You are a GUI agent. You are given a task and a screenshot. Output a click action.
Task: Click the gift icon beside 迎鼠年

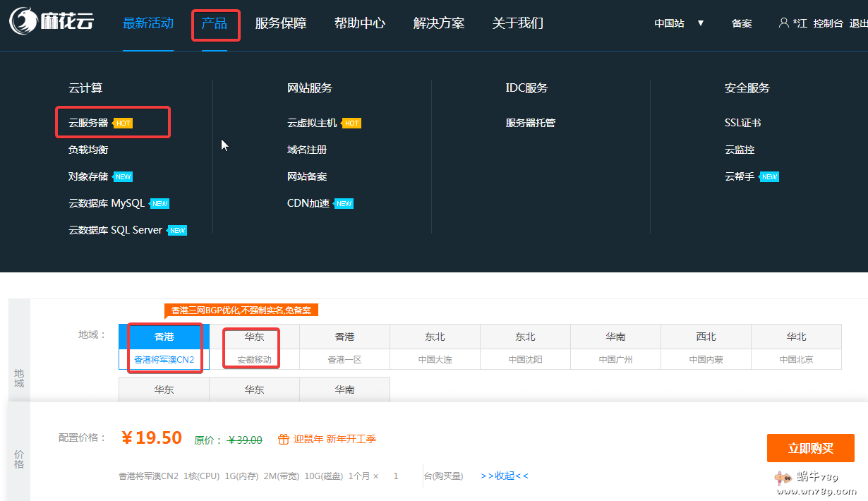(283, 439)
